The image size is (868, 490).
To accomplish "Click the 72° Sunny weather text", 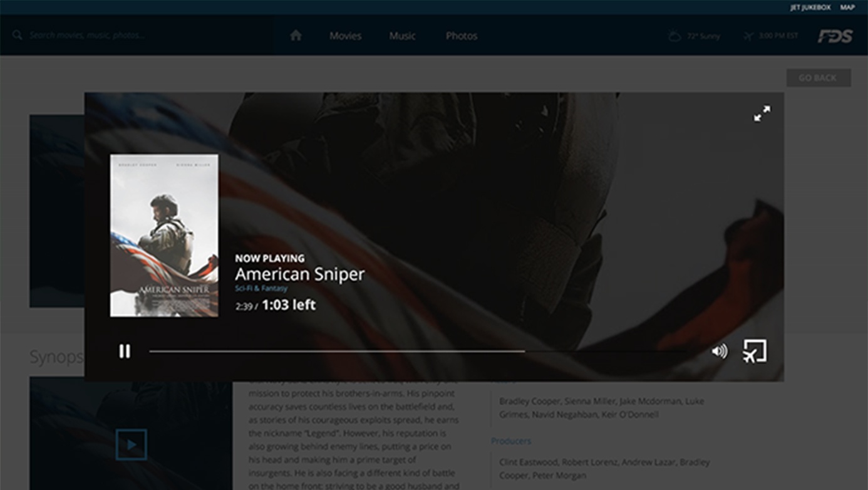I will (x=703, y=36).
